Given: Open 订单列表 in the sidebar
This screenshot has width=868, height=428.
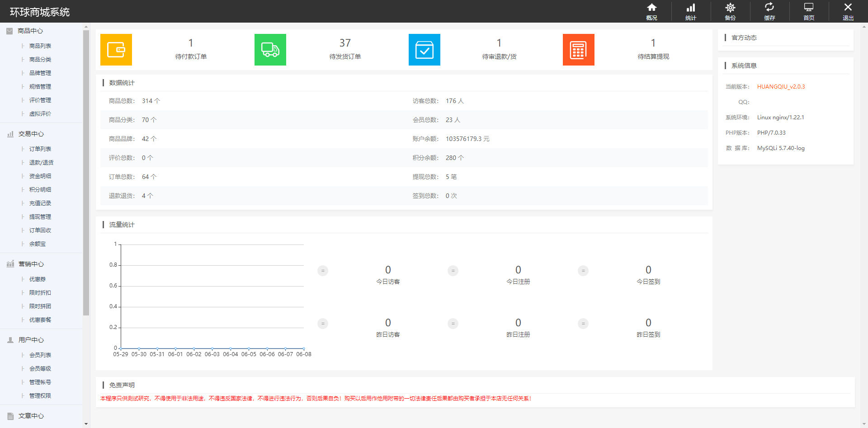Looking at the screenshot, I should pos(40,149).
